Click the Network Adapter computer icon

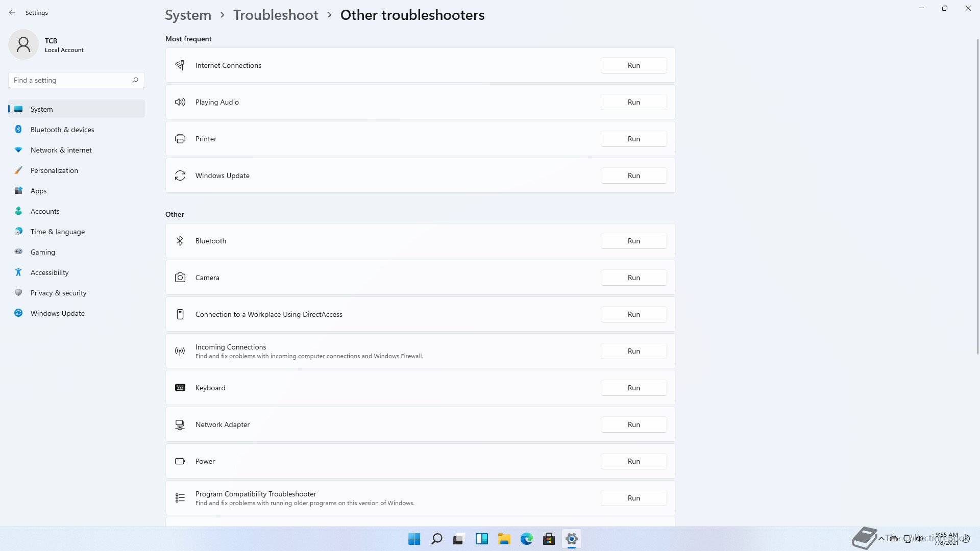pos(180,424)
